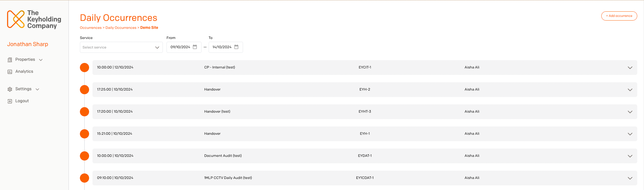Viewport: 644px width, 190px height.
Task: Open the To date calendar icon
Action: (x=236, y=47)
